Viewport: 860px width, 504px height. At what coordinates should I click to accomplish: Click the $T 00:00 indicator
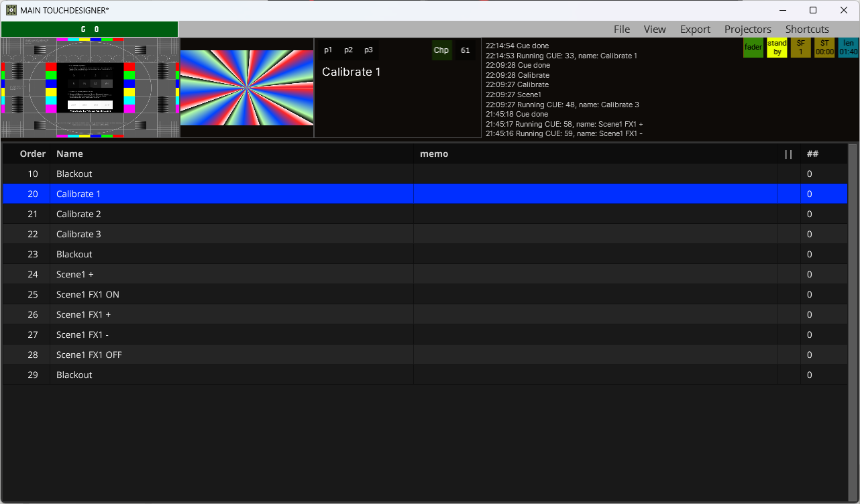click(x=824, y=48)
